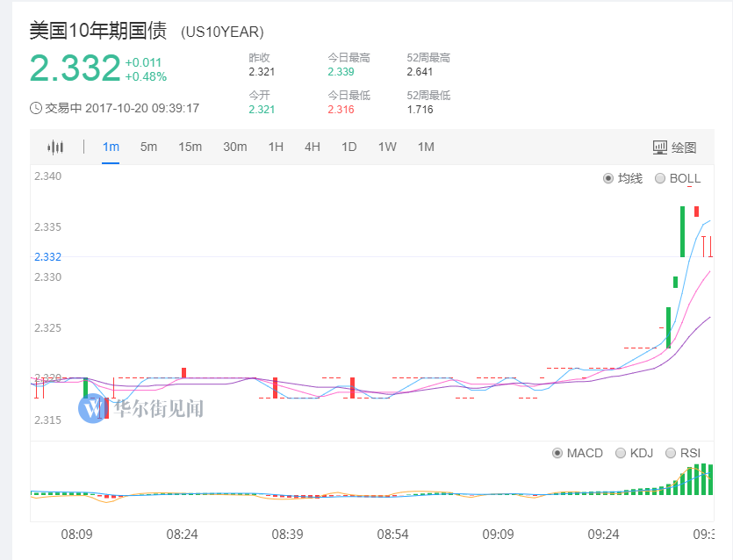The height and width of the screenshot is (560, 733).
Task: Switch to the 5m interval tab
Action: click(x=148, y=147)
